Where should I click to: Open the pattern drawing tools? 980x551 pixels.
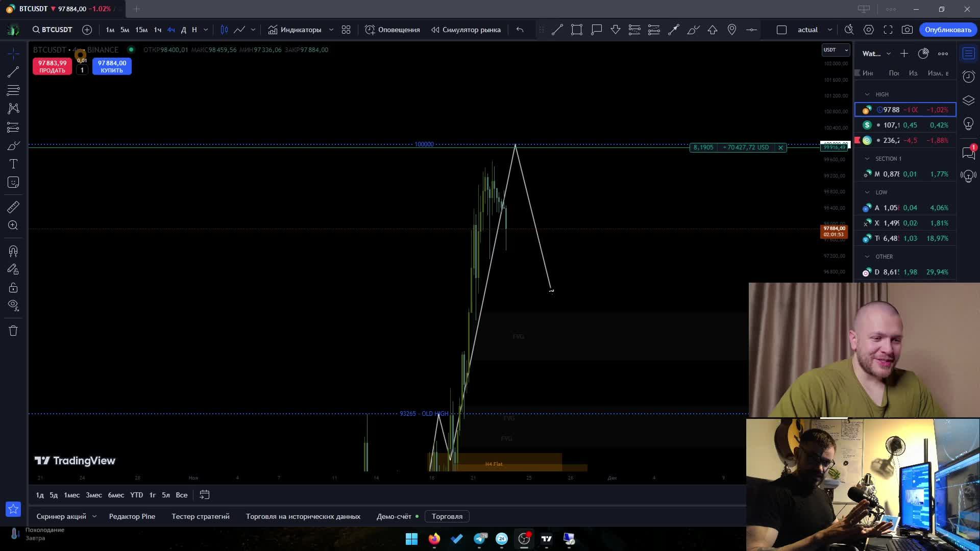[x=13, y=109]
